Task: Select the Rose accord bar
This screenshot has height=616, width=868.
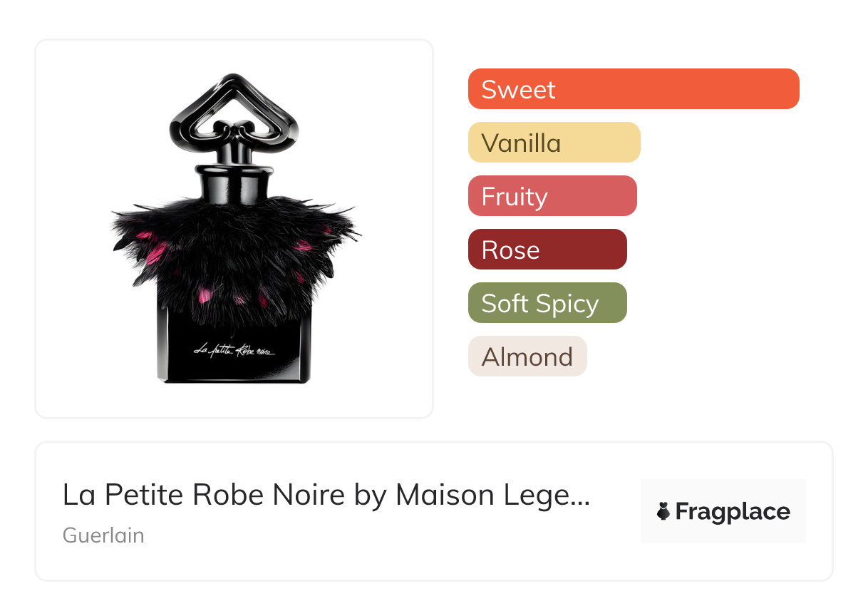Action: click(547, 250)
